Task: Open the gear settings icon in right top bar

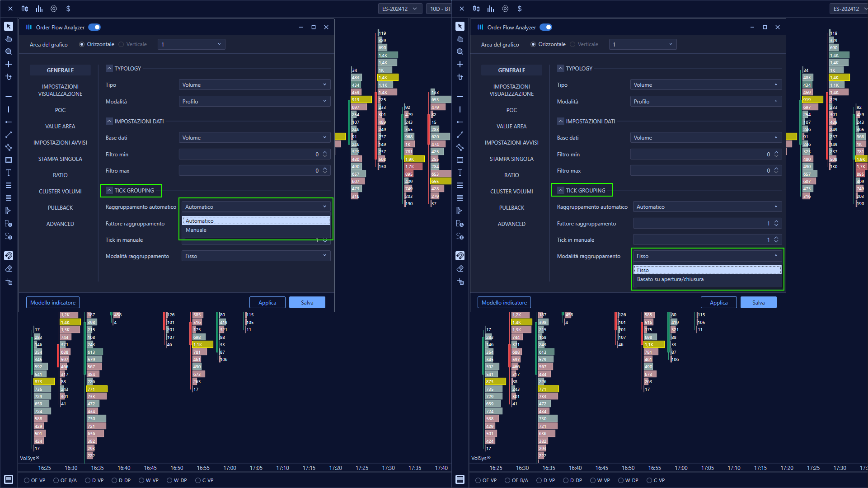Action: coord(505,9)
